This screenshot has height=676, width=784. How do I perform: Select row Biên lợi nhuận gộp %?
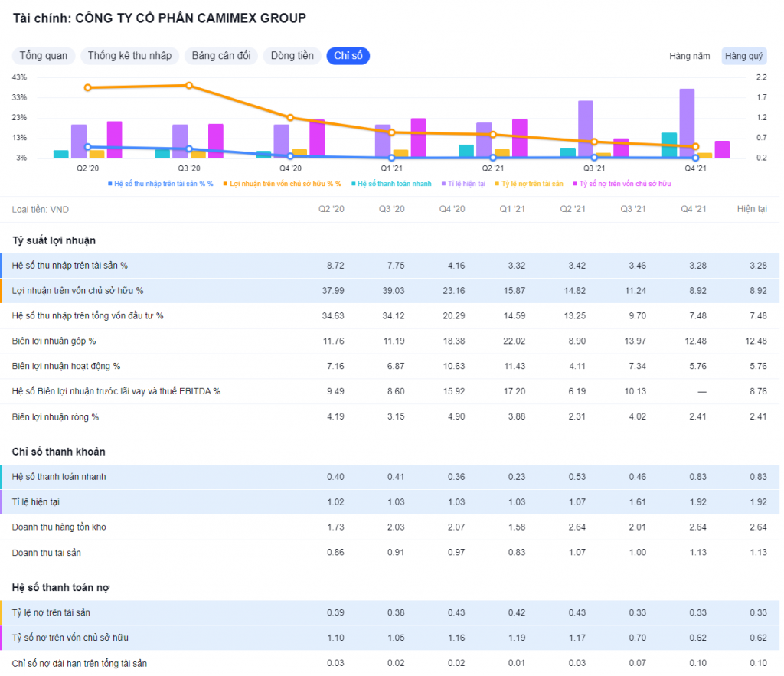point(390,341)
